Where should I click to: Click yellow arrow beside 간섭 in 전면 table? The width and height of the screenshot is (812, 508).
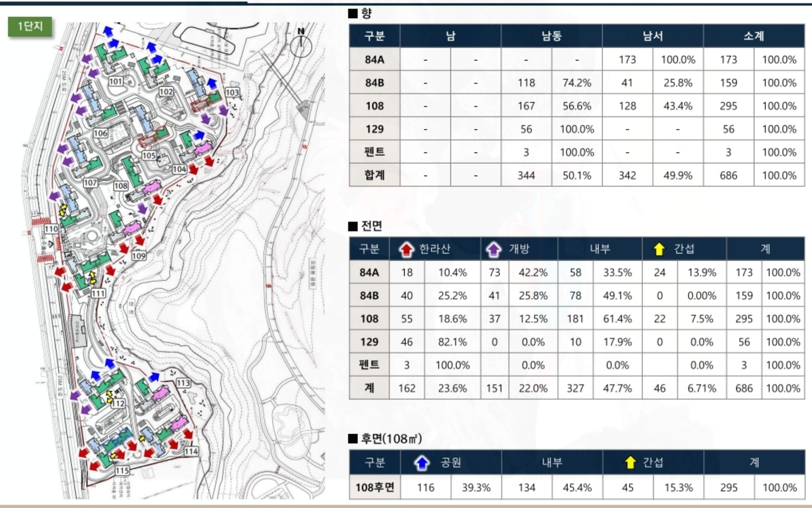(x=659, y=249)
